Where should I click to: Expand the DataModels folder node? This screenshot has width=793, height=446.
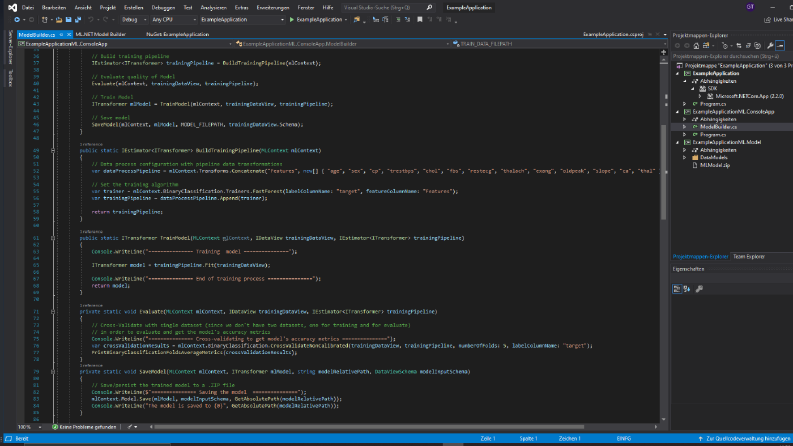(685, 157)
